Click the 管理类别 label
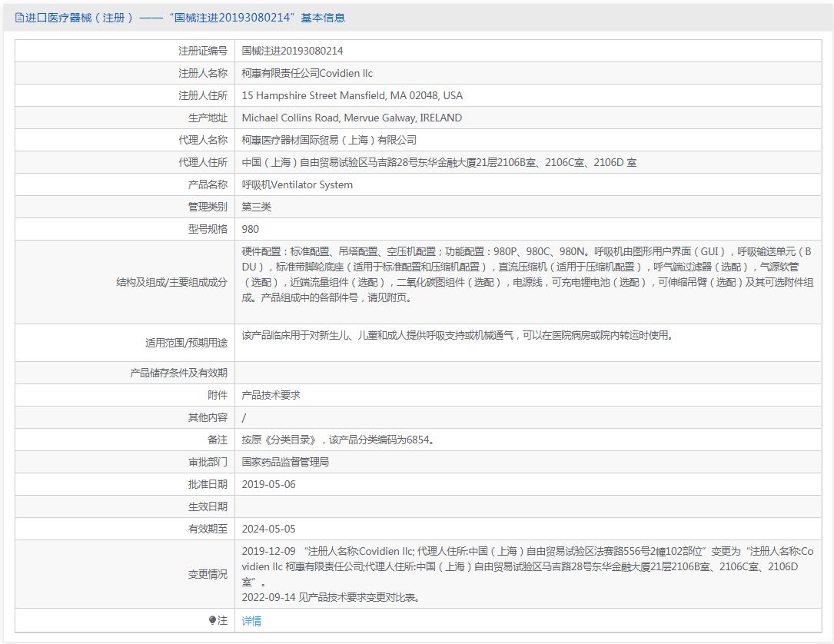 click(x=208, y=207)
